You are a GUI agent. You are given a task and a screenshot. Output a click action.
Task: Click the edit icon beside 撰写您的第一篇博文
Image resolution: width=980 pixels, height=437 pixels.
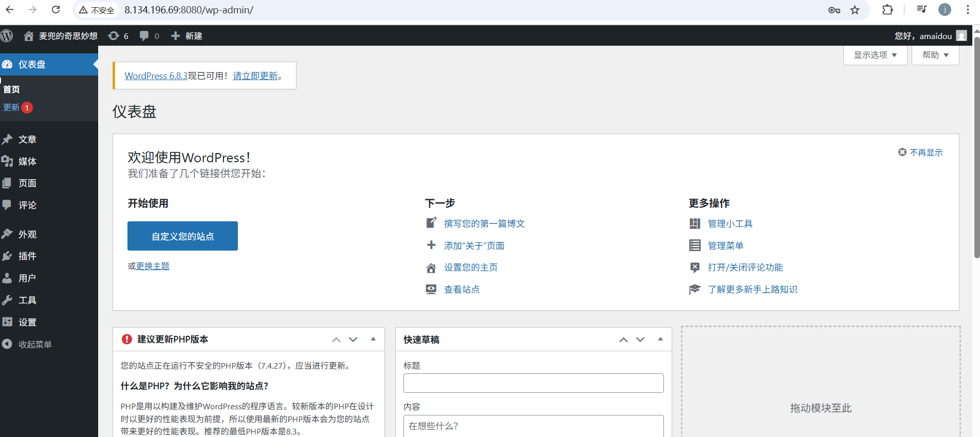tap(431, 223)
